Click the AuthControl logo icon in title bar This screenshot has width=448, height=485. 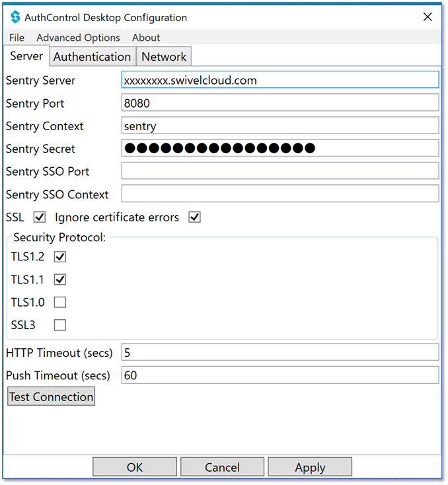(x=15, y=17)
